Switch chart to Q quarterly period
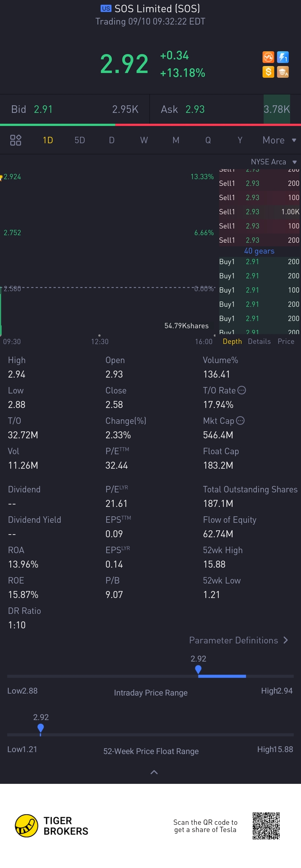 [208, 140]
